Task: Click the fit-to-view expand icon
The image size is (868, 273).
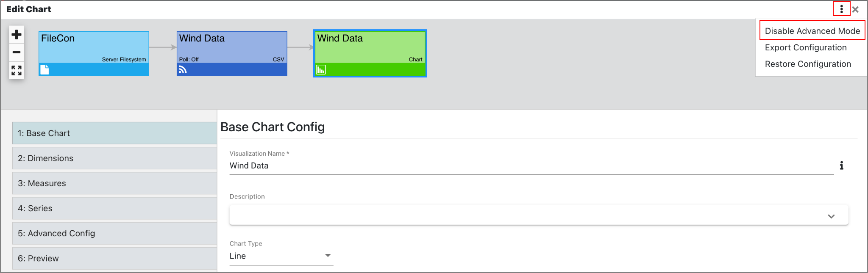Action: [16, 70]
